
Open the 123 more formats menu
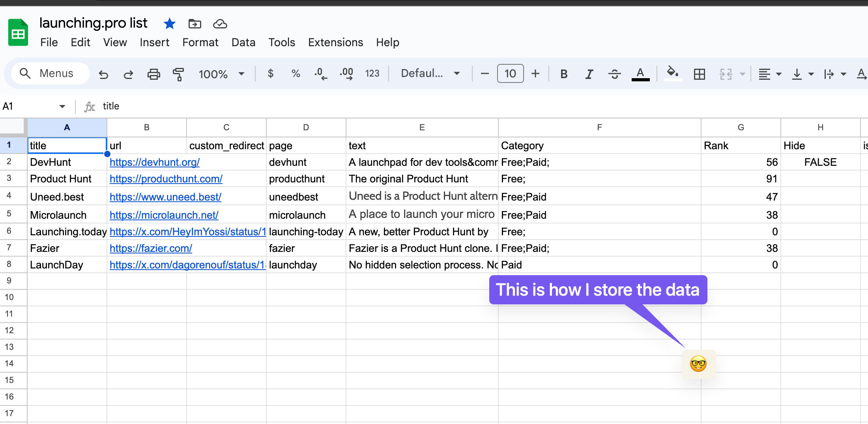372,73
